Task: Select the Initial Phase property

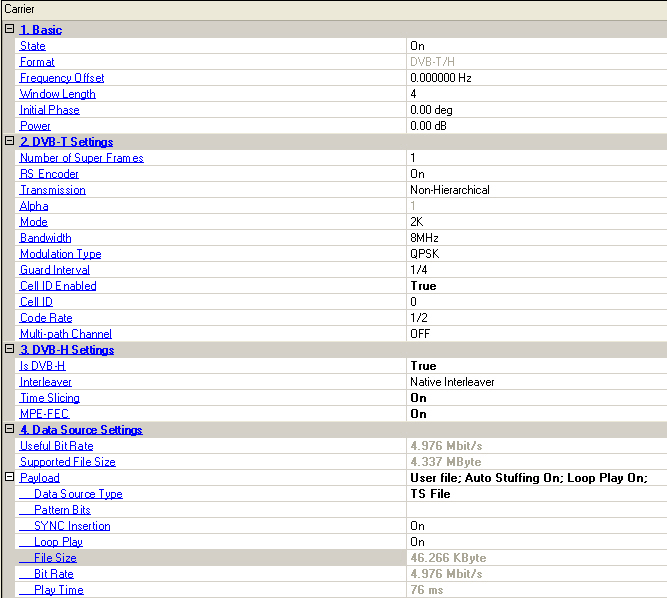Action: tap(50, 110)
